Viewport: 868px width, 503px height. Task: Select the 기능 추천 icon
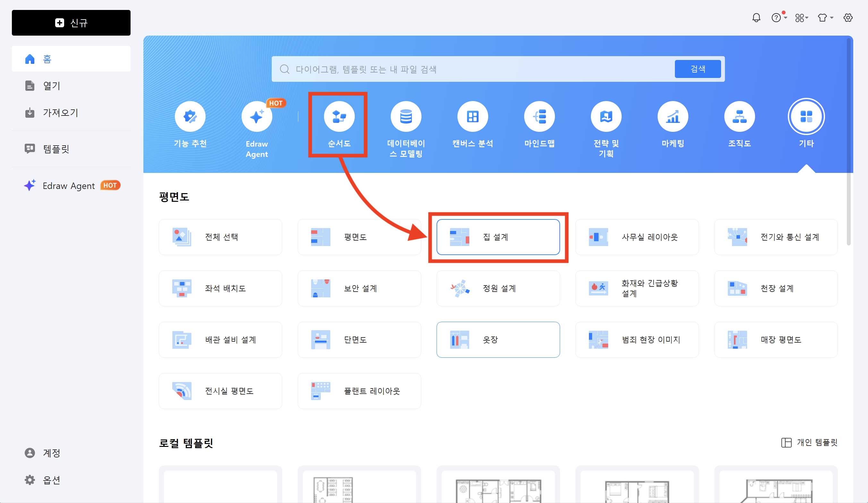[x=190, y=116]
